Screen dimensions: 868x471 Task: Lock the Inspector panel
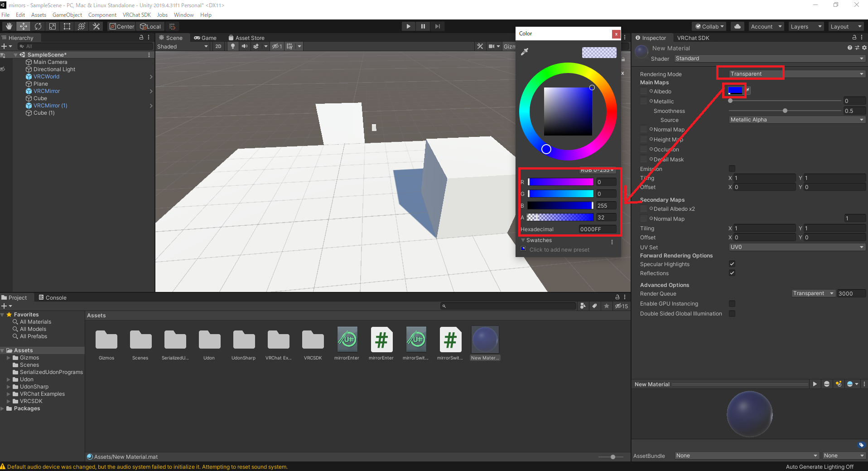854,38
